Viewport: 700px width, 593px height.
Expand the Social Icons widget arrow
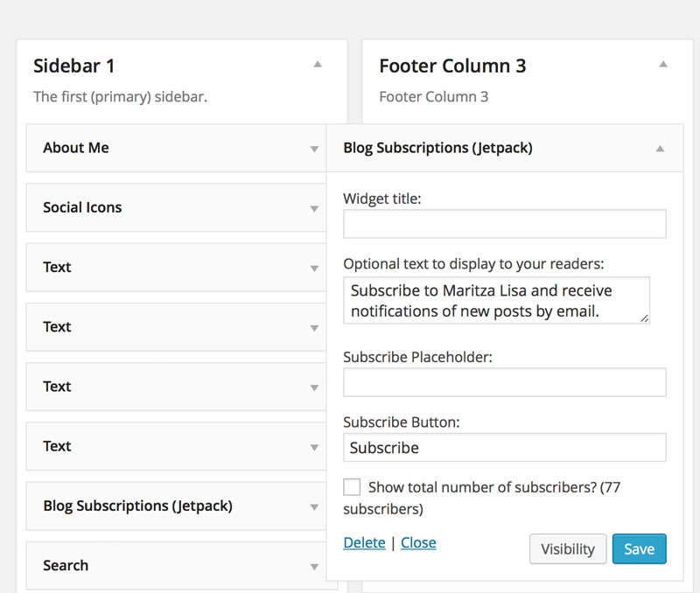(314, 208)
